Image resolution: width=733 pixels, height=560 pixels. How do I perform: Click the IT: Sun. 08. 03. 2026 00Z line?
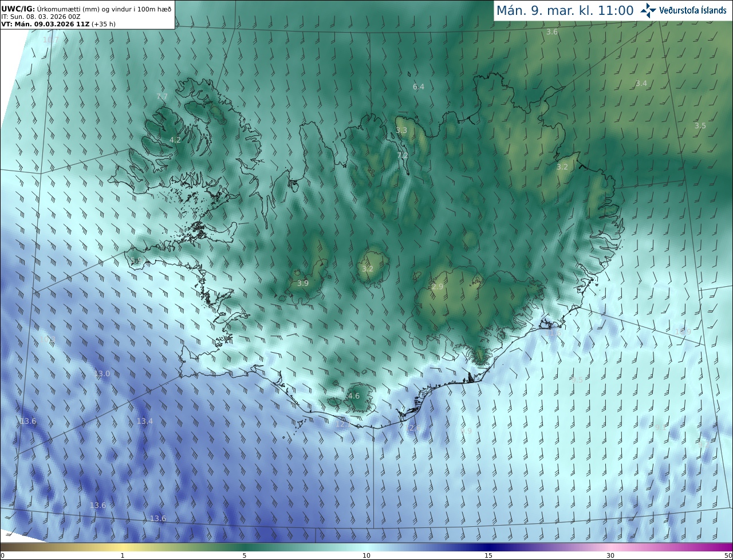(41, 17)
